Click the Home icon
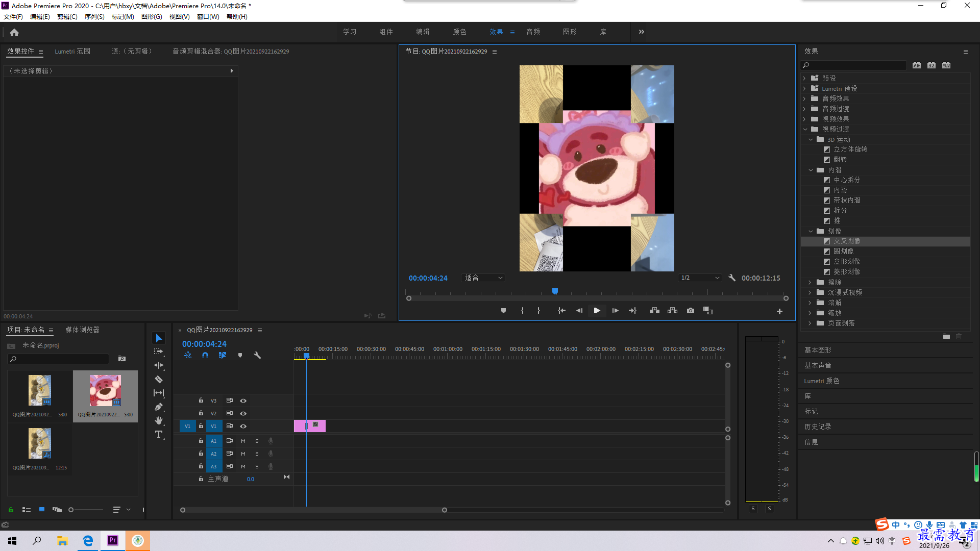Screen dimensions: 980x551 (14, 32)
